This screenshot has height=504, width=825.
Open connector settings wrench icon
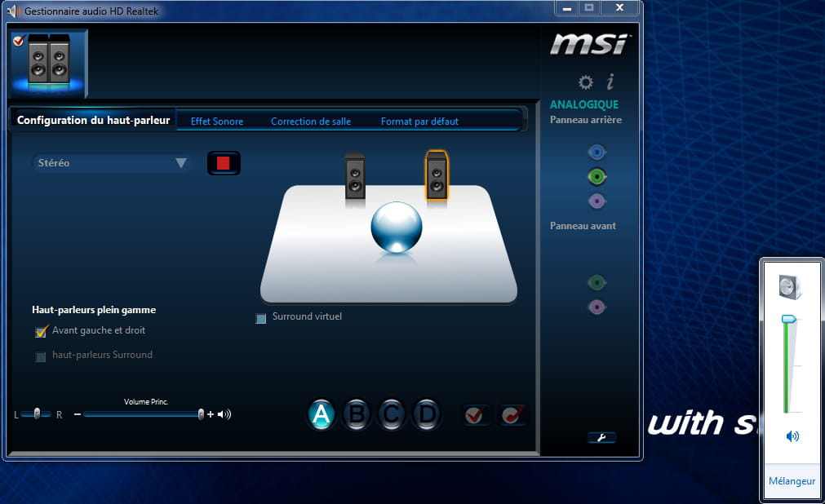coord(601,437)
